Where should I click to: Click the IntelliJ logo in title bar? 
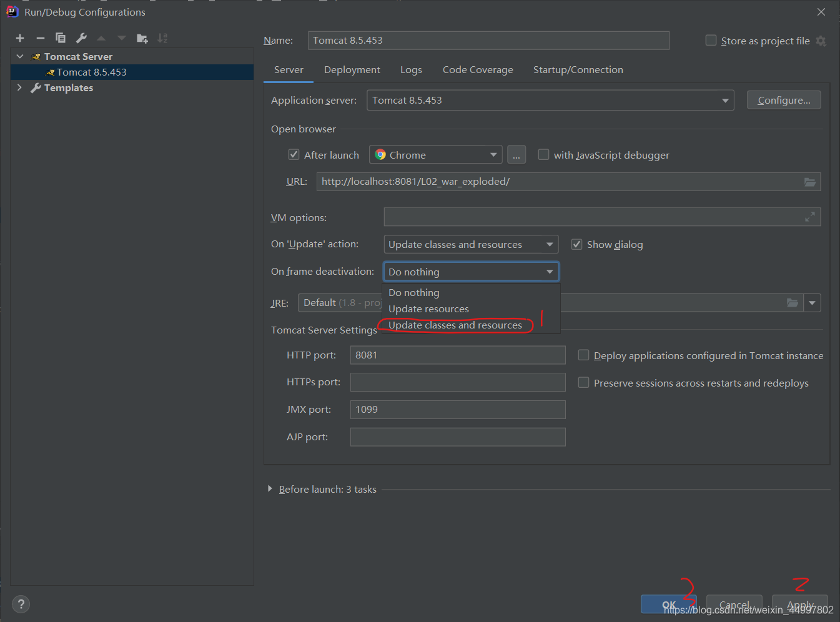click(12, 11)
